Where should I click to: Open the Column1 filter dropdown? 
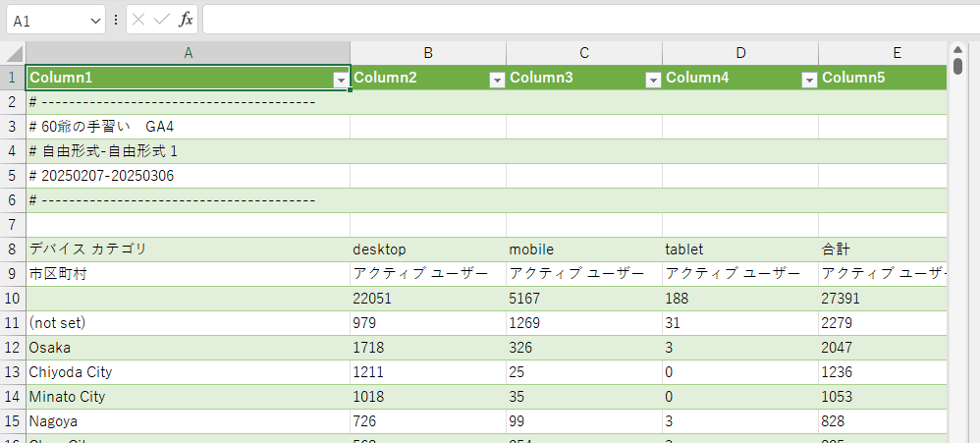point(341,80)
